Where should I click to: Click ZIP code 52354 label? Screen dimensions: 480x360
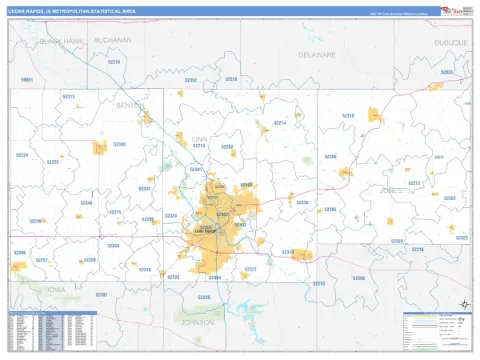coord(113,246)
